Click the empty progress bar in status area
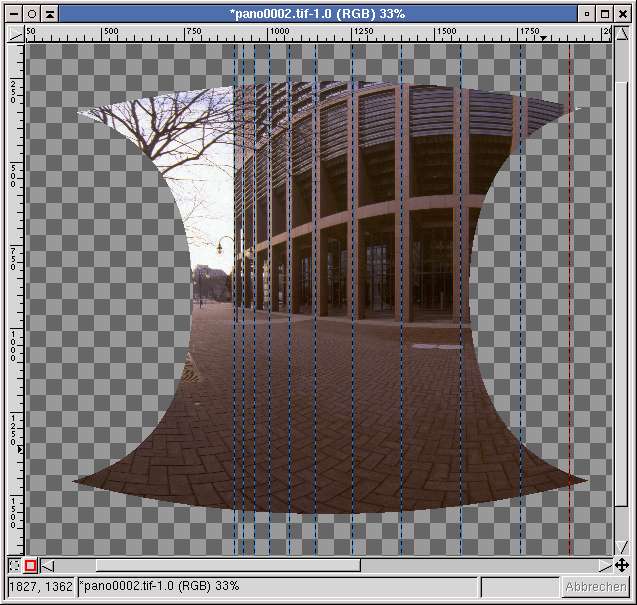 pyautogui.click(x=519, y=587)
